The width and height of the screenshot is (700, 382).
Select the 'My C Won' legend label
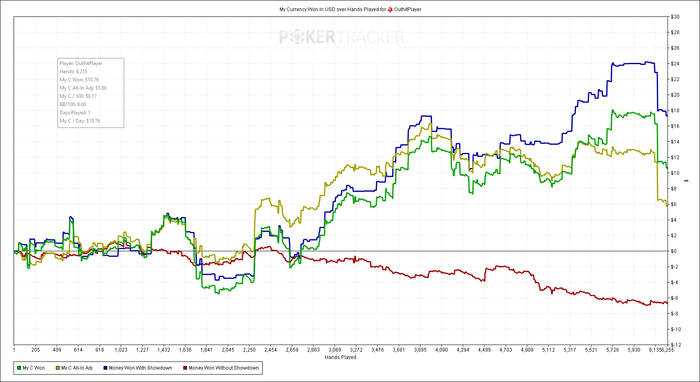33,368
